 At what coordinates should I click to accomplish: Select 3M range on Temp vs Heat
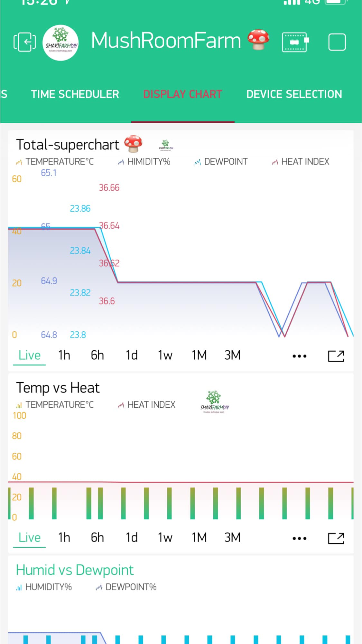(x=232, y=537)
